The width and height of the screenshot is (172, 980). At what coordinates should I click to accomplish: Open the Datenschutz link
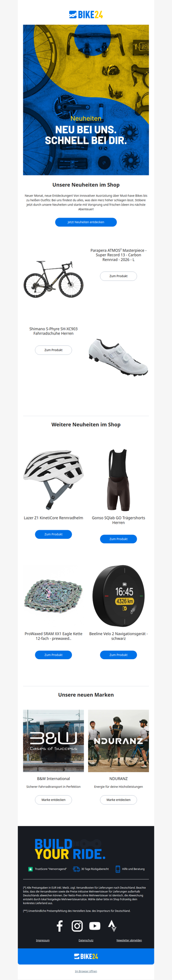point(86,940)
